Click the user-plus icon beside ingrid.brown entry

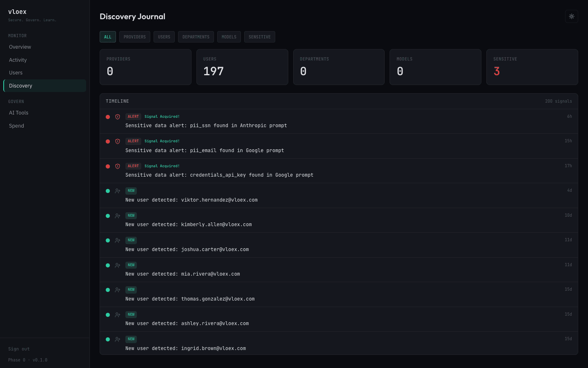pos(118,339)
